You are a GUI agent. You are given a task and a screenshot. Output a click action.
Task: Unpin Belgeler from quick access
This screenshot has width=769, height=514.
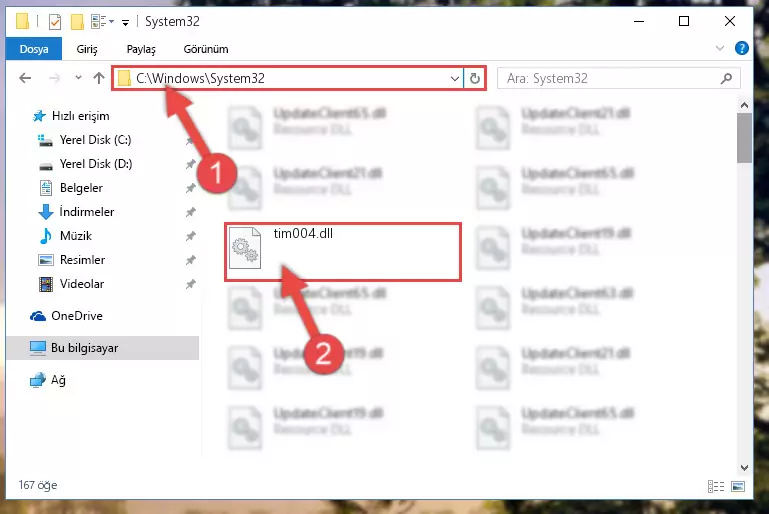pyautogui.click(x=191, y=188)
